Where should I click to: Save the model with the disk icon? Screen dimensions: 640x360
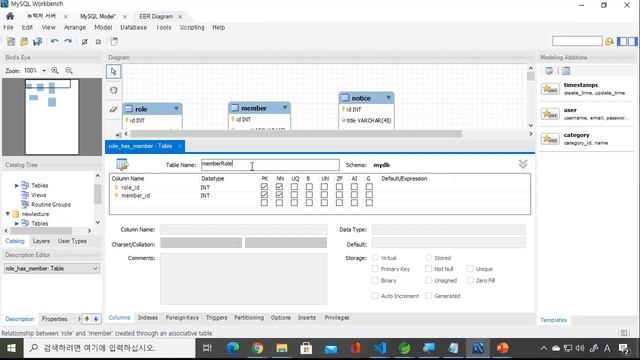click(38, 42)
